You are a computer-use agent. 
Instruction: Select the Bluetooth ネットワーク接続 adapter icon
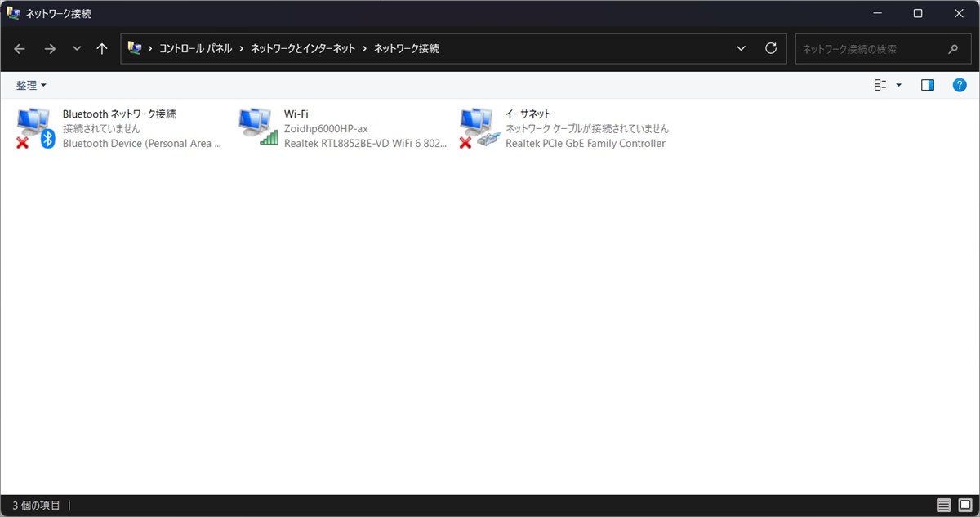[36, 128]
